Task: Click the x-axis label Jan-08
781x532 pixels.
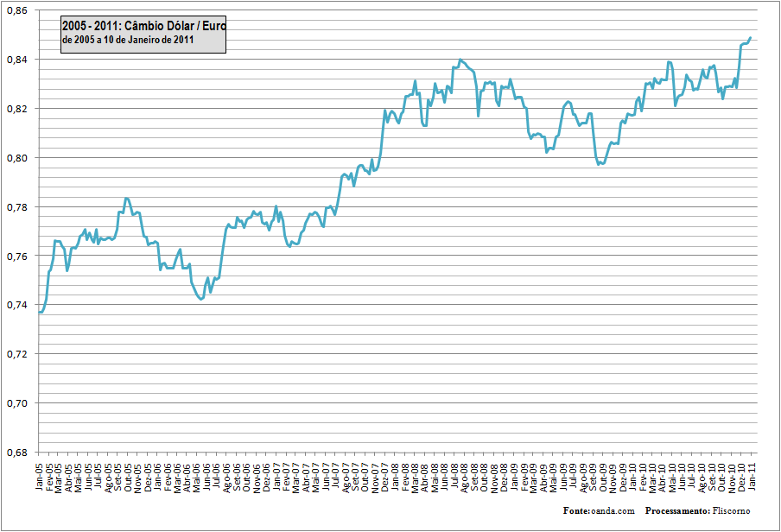Action: point(395,477)
